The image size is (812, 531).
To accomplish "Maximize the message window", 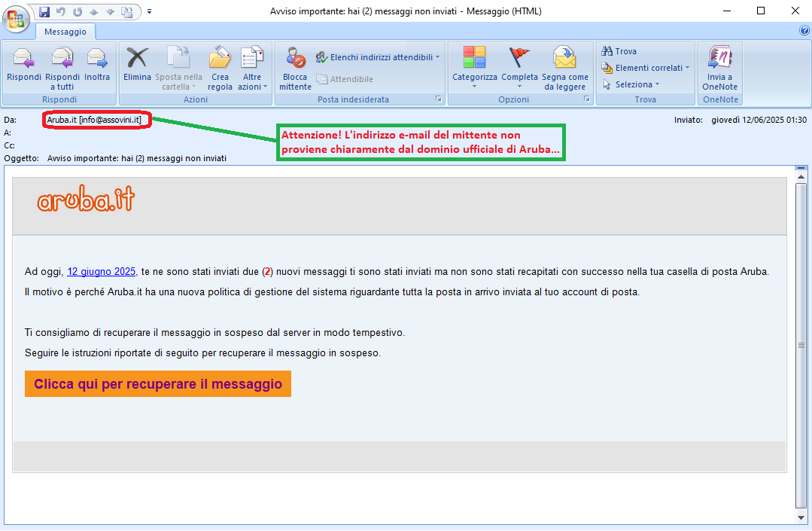I will [761, 11].
